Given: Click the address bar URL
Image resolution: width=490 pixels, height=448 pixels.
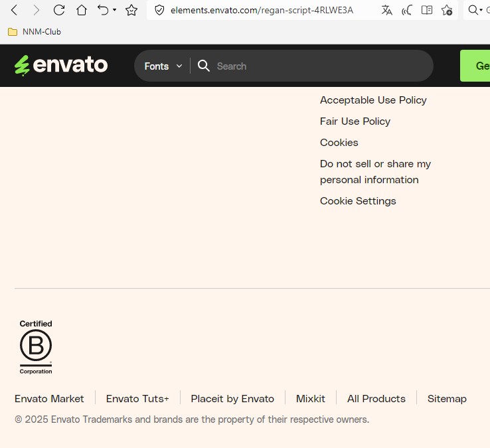Looking at the screenshot, I should pos(262,10).
